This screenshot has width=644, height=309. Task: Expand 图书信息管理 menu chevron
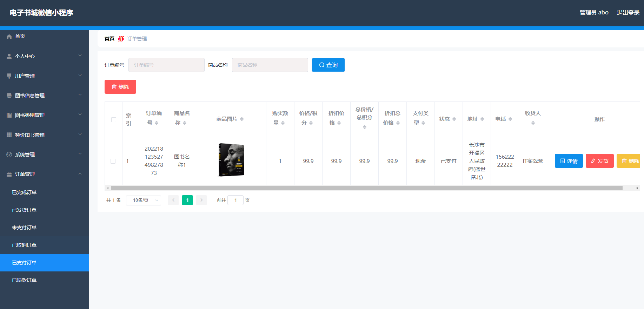coord(80,95)
